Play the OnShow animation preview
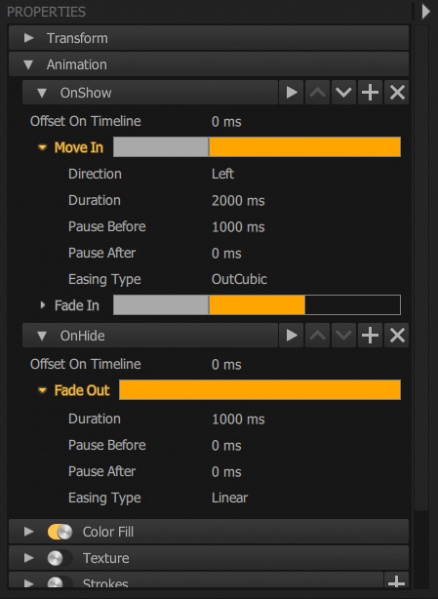The image size is (438, 599). tap(291, 92)
